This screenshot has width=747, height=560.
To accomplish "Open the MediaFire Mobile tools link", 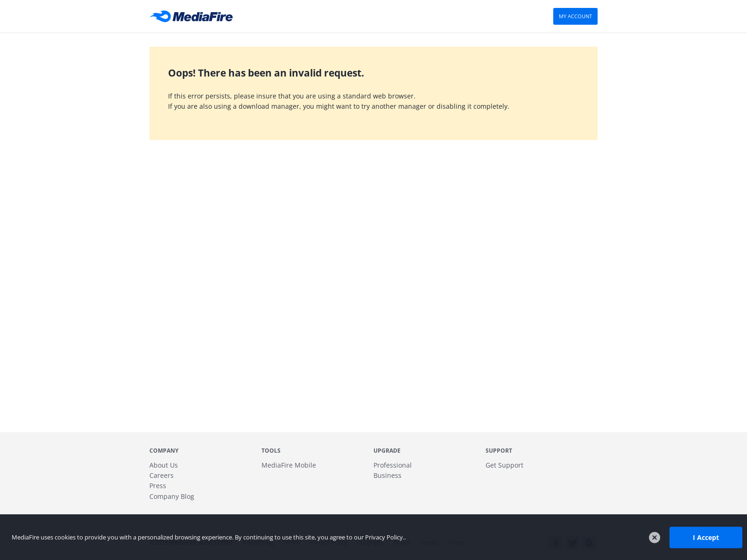I will [x=289, y=465].
